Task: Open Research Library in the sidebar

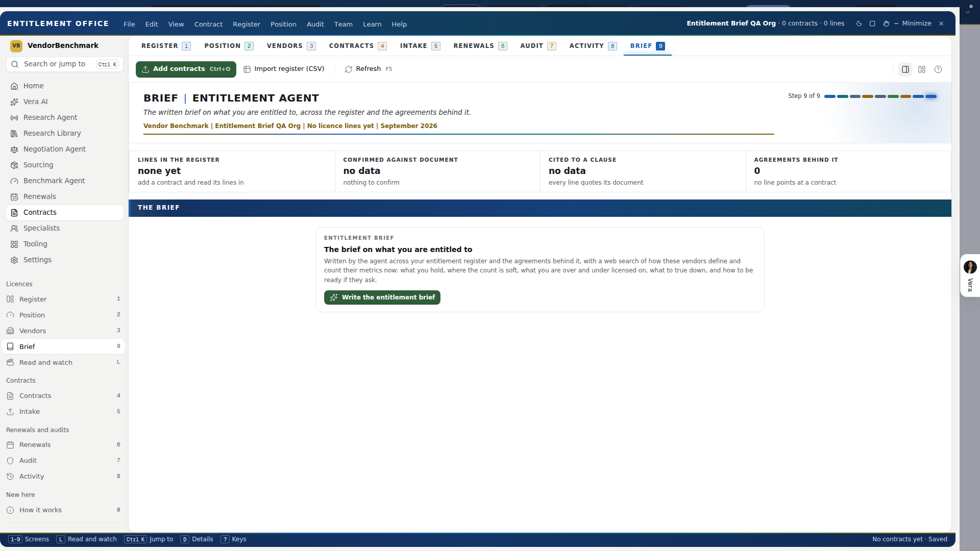Action: (x=65, y=133)
